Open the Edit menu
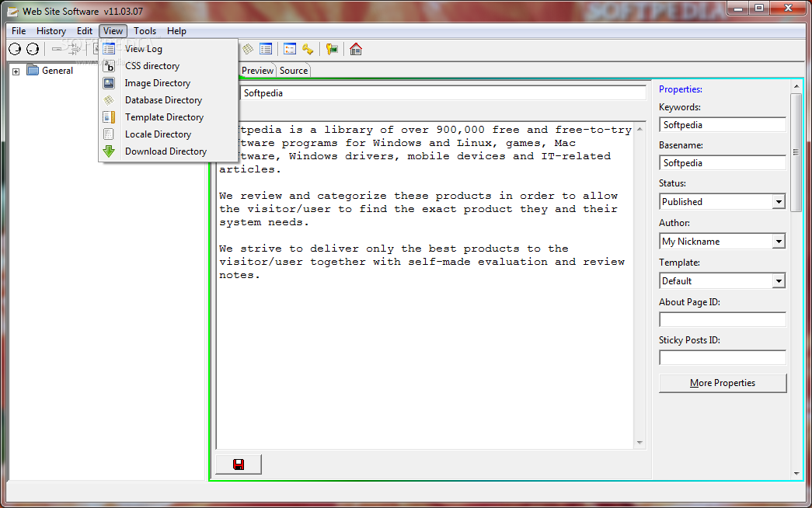The height and width of the screenshot is (508, 812). (x=85, y=31)
